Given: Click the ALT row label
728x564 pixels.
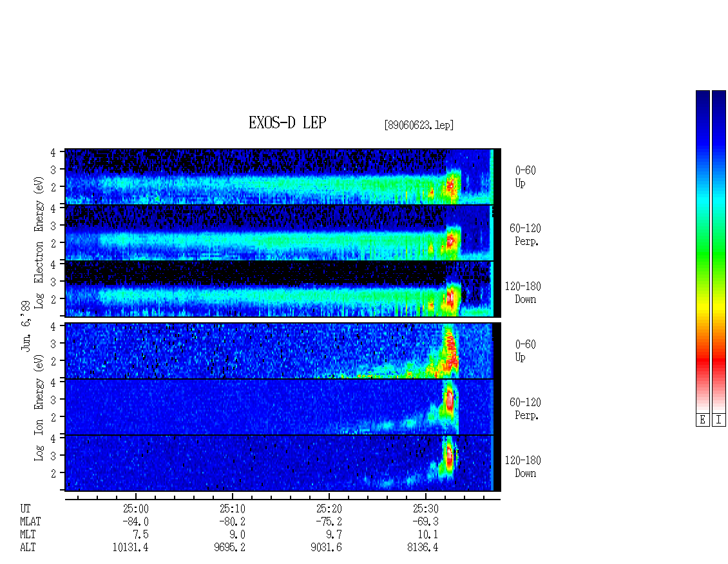Looking at the screenshot, I should click(x=28, y=548).
